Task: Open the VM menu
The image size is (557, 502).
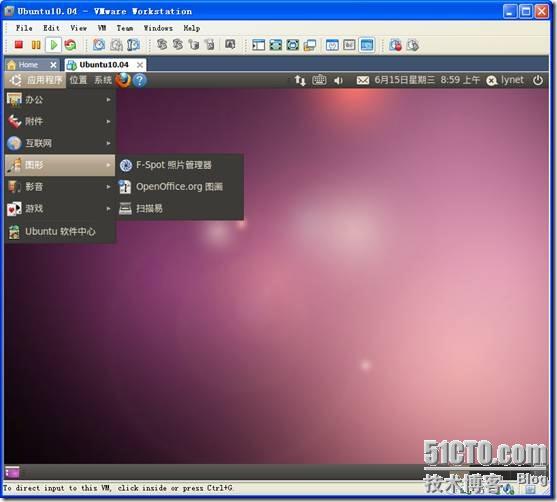Action: [x=102, y=28]
